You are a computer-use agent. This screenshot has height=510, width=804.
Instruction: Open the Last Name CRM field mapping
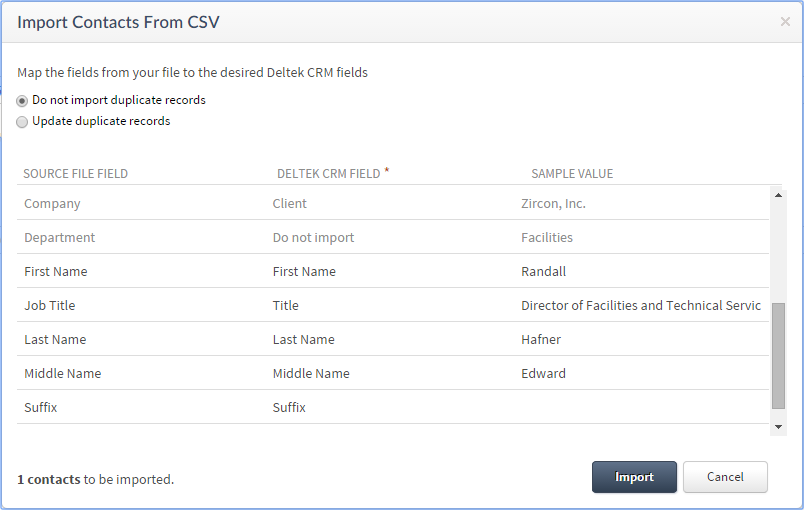tap(304, 340)
